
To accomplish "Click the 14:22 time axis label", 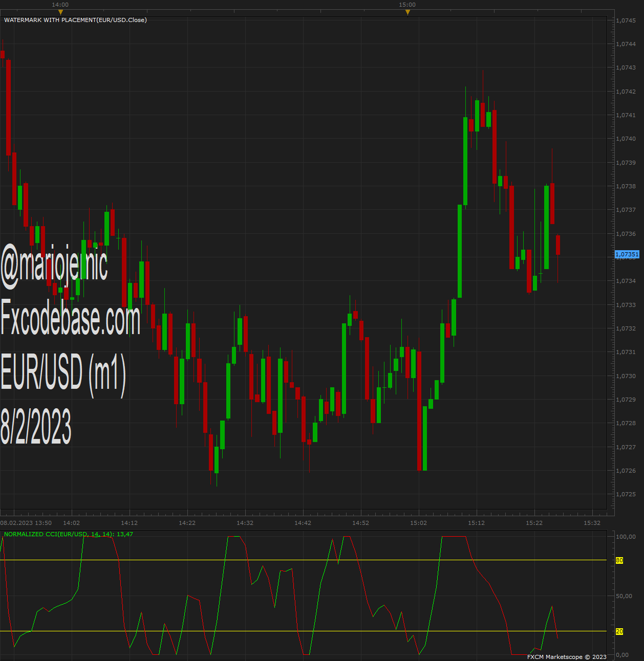I will (x=187, y=523).
